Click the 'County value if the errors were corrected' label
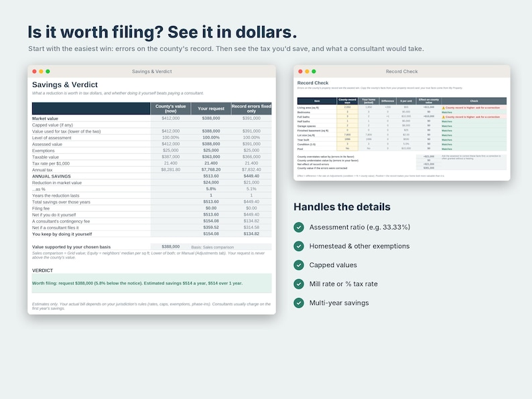Screen dimensions: 532x399 (322, 168)
